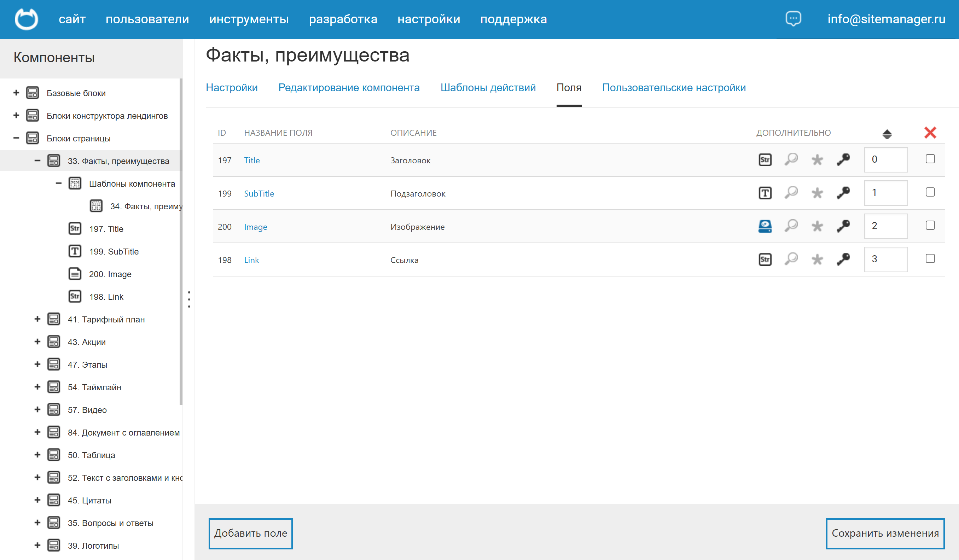Open the Title field link

pyautogui.click(x=252, y=161)
